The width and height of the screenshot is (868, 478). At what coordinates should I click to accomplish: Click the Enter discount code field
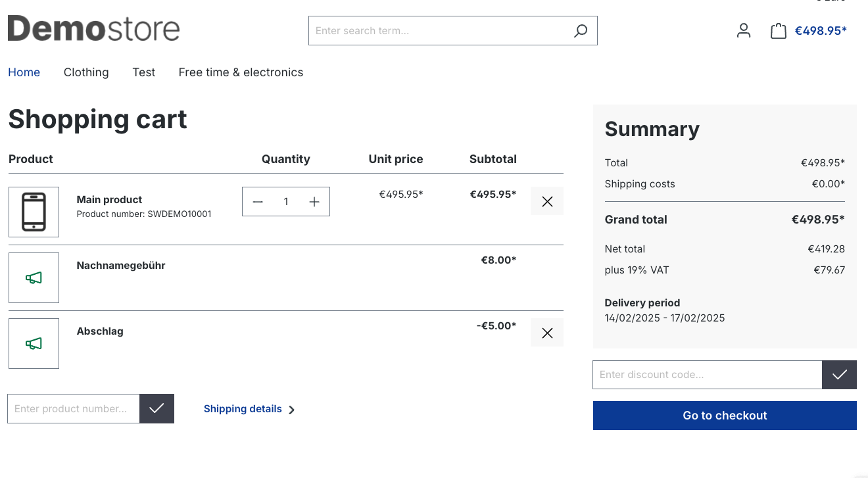point(707,375)
